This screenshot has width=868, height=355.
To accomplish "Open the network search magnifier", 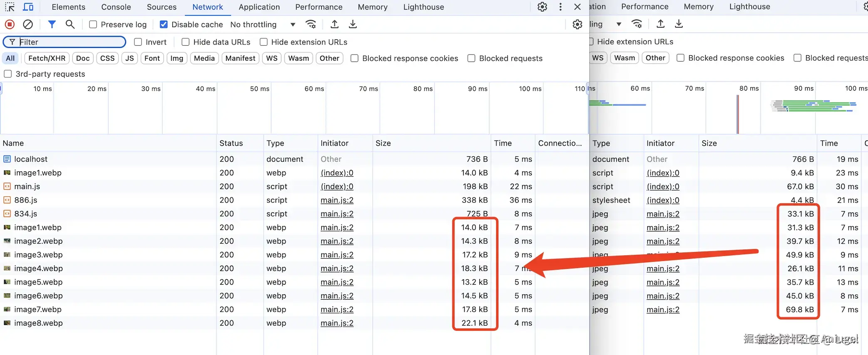I will 70,25.
